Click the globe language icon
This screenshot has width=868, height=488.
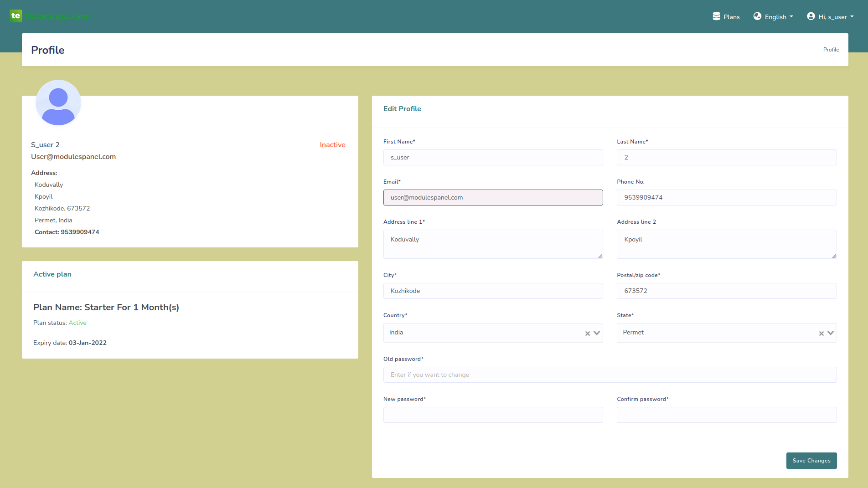pyautogui.click(x=757, y=16)
